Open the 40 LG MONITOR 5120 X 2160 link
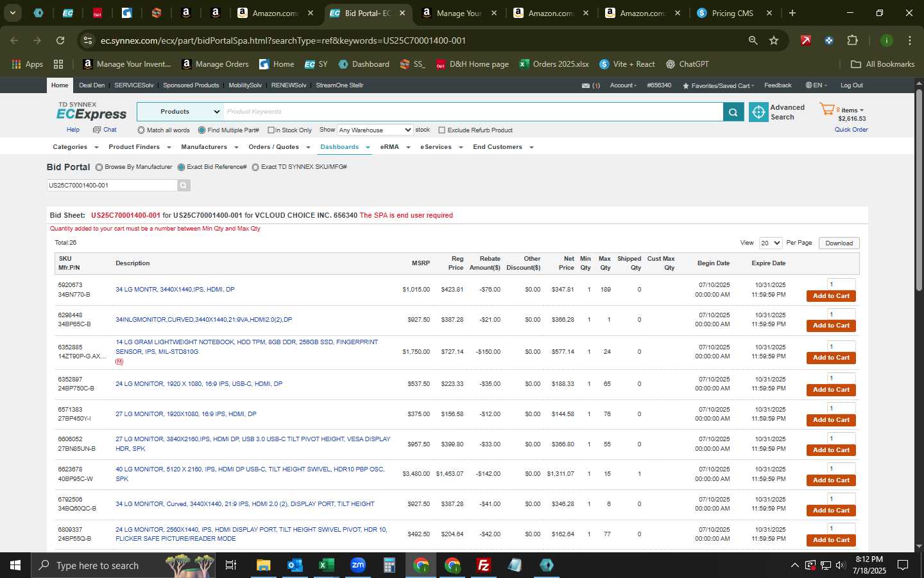 pos(250,474)
